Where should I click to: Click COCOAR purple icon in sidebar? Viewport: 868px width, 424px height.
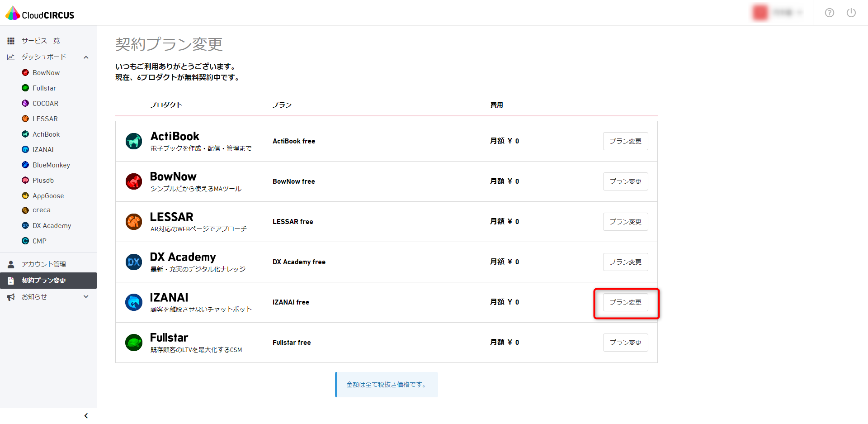pos(25,103)
